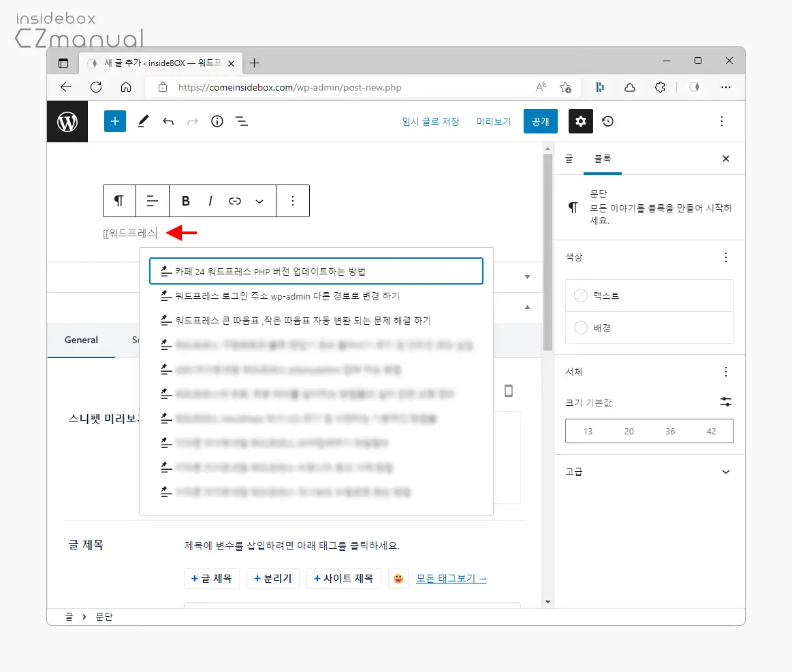
Task: Select 카페 24 워드프레스 PHP suggestion
Action: [x=316, y=271]
